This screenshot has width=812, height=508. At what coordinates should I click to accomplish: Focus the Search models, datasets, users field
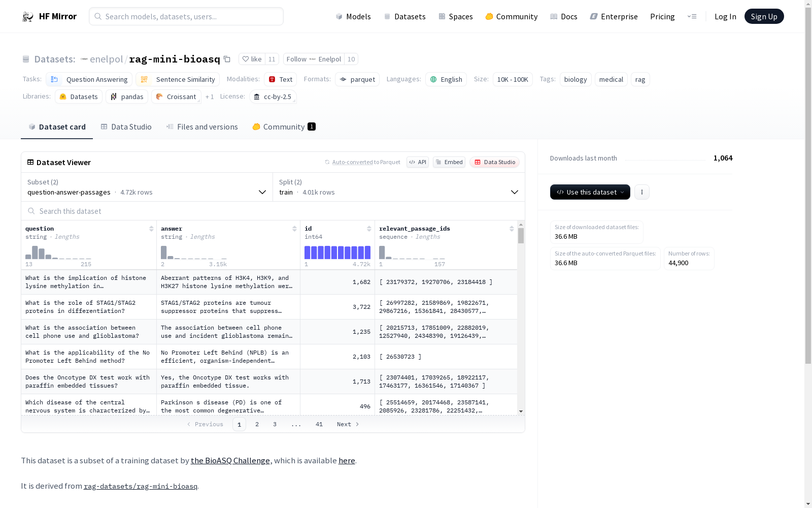click(186, 16)
